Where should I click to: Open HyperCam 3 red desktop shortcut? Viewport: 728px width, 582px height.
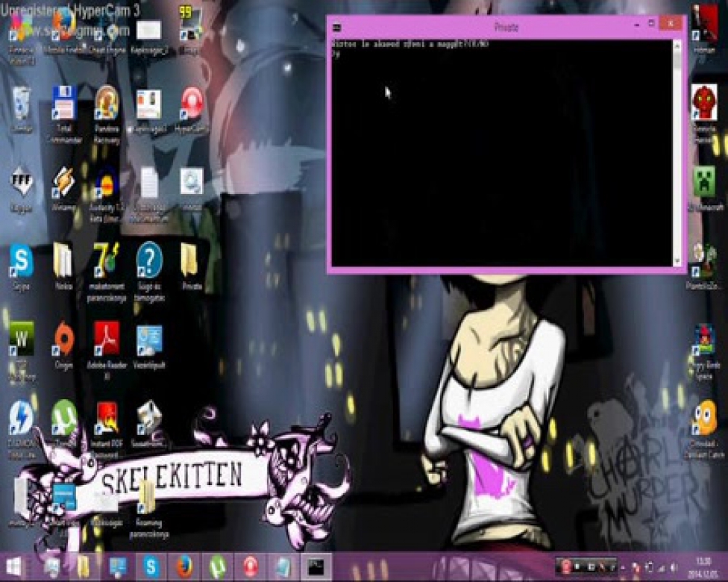192,109
